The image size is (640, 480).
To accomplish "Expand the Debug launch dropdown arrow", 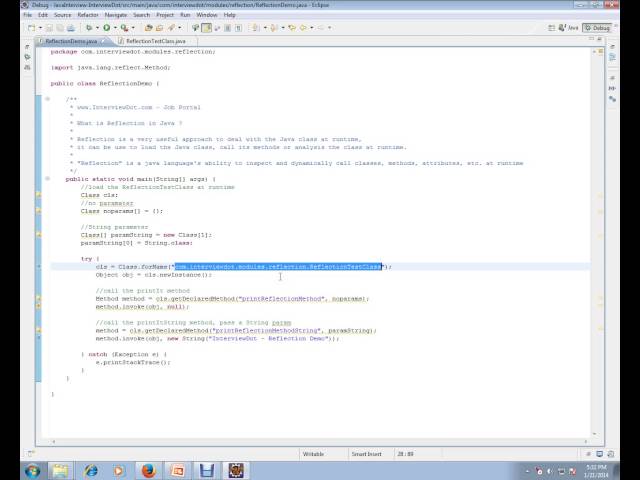I will tap(97, 28).
